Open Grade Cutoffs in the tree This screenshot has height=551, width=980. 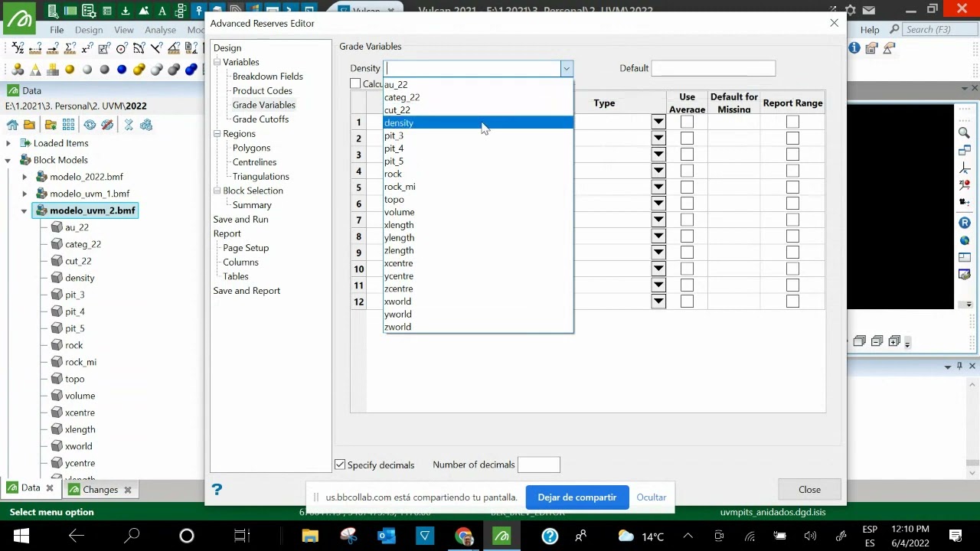point(260,119)
